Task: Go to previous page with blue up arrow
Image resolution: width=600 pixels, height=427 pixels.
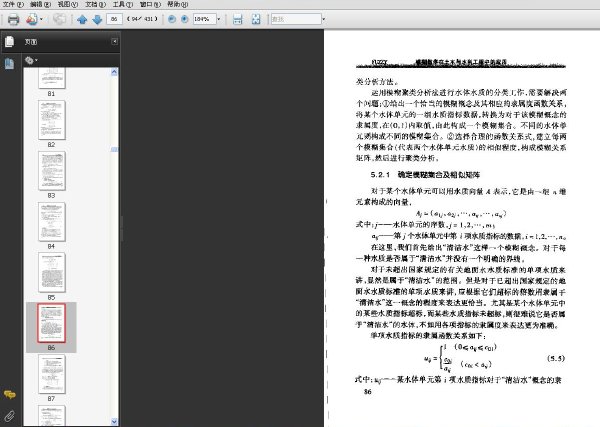Action: pyautogui.click(x=82, y=19)
